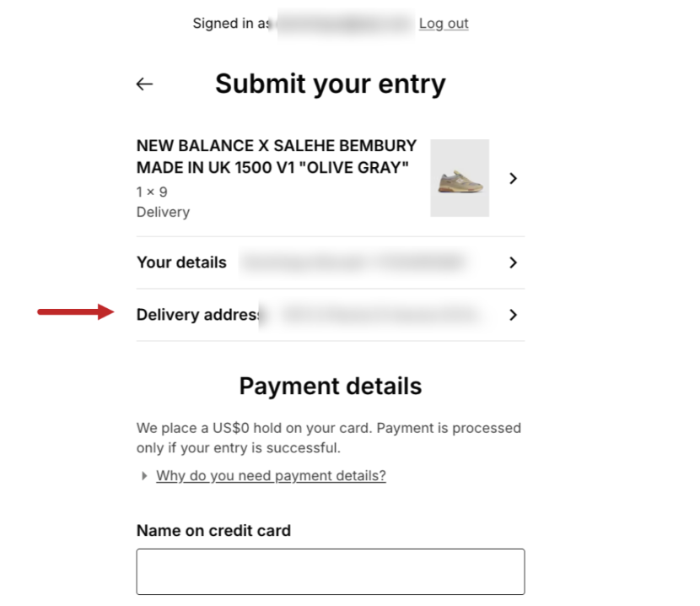Select the Delivery label under the product name
This screenshot has height=606, width=700.
163,212
